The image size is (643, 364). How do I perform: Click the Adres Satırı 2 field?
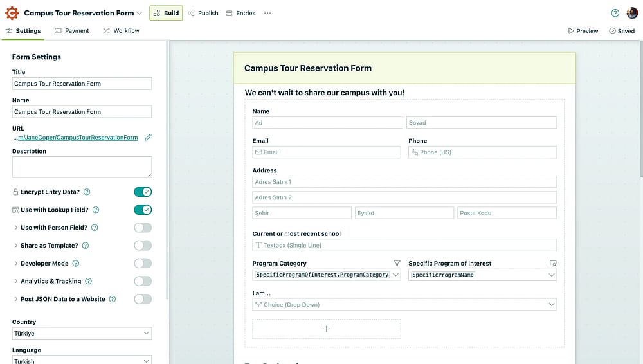(x=404, y=197)
